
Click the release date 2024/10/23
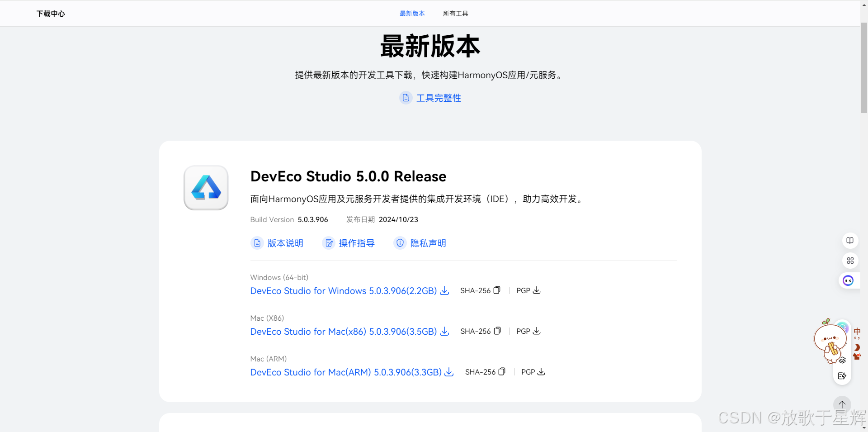(398, 219)
